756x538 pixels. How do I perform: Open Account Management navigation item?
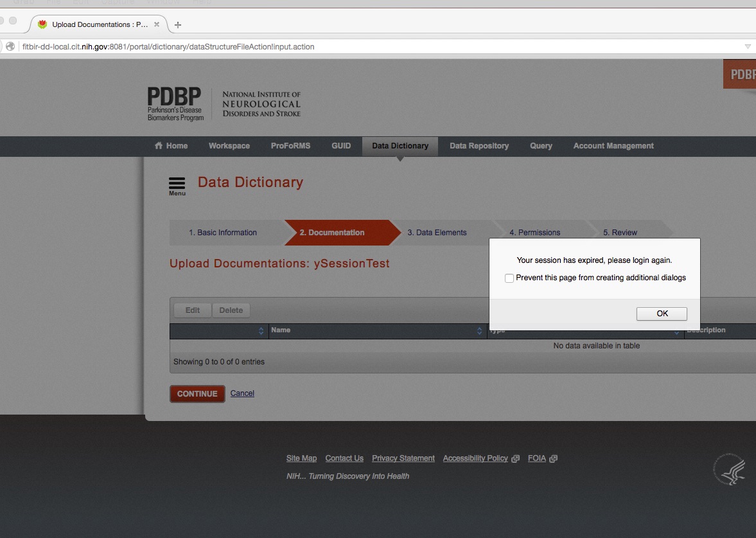pyautogui.click(x=613, y=146)
